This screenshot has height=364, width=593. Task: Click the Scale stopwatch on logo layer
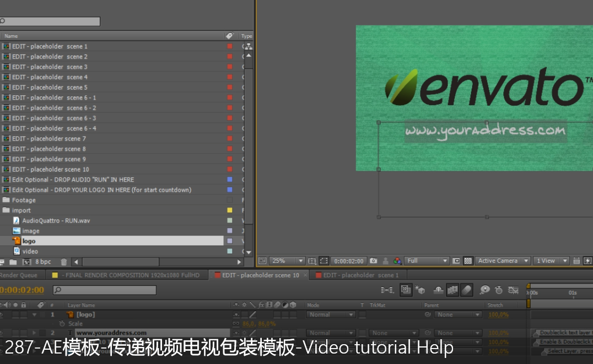click(62, 324)
